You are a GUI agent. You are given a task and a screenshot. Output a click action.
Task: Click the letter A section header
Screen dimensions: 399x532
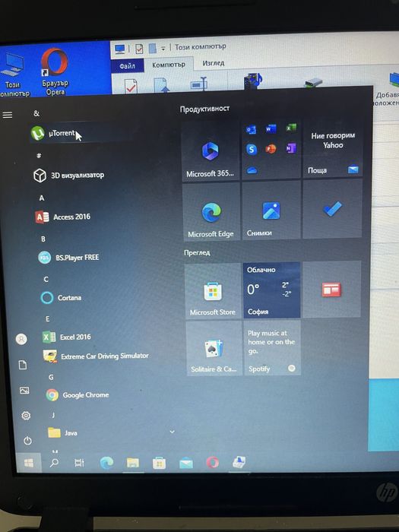pos(42,198)
